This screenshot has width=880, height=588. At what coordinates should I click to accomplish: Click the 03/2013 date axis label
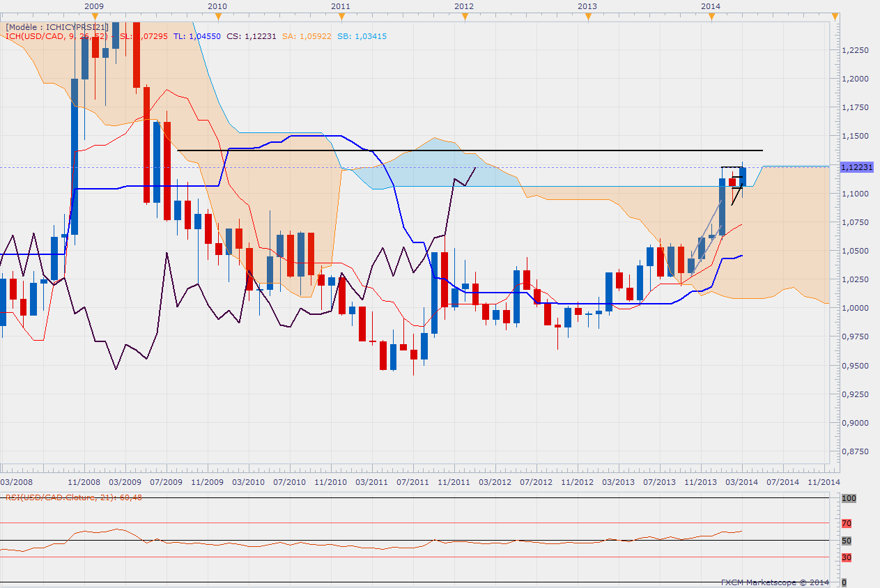(x=619, y=482)
